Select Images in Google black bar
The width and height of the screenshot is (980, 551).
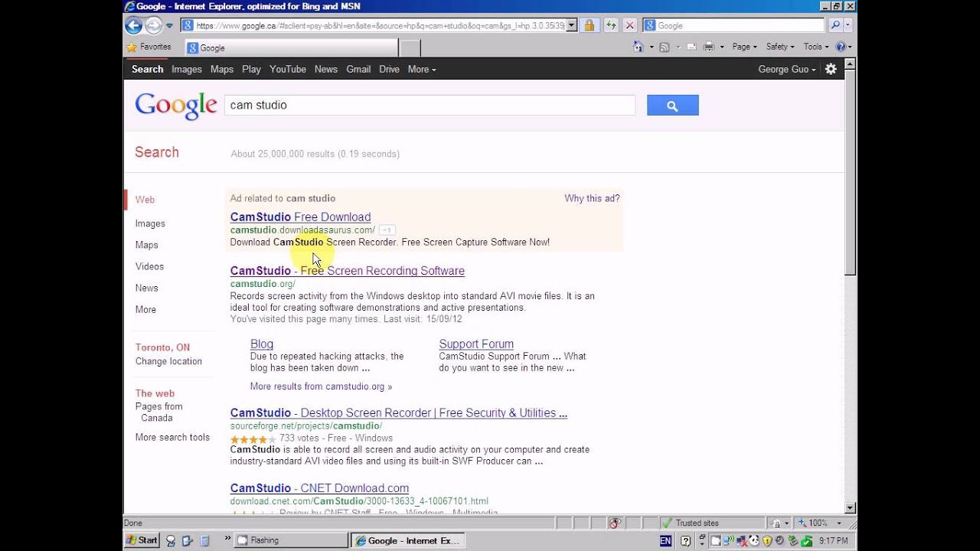tap(187, 69)
